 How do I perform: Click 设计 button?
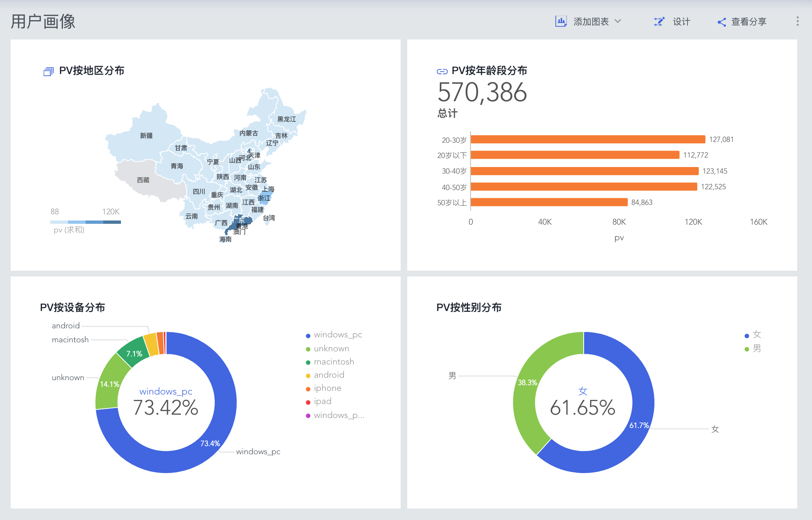681,22
